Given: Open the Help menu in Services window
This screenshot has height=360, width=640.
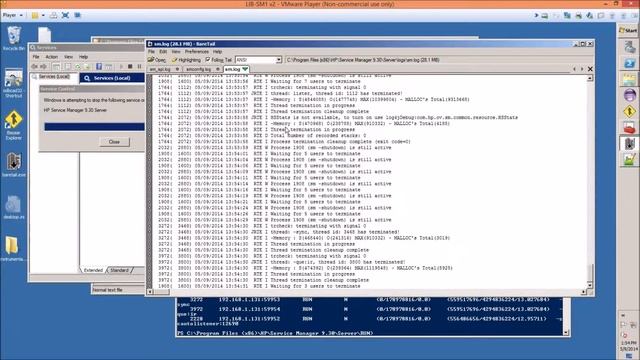Looking at the screenshot, I should pyautogui.click(x=83, y=57).
